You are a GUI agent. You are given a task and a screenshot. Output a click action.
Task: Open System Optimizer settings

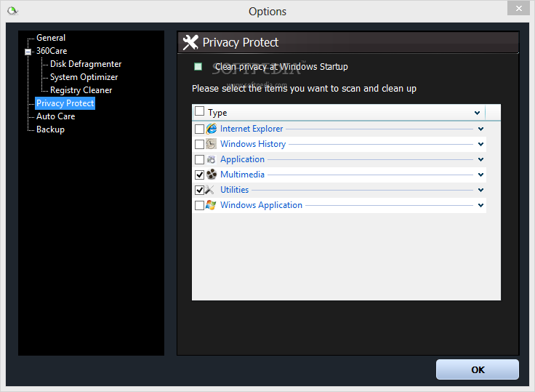(x=84, y=77)
